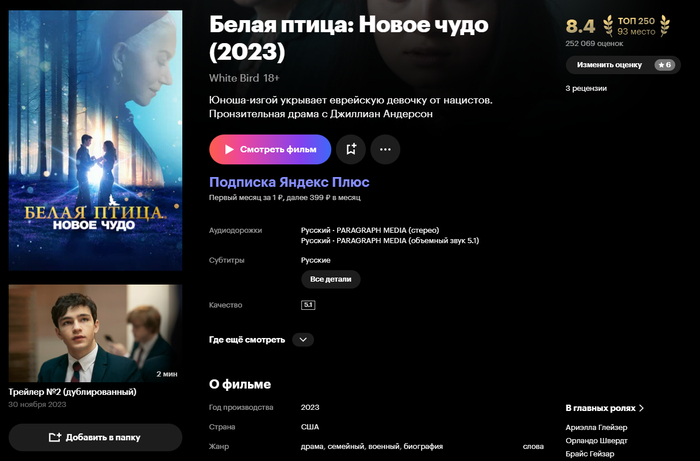This screenshot has height=461, width=700.
Task: Show Все детали for audio tracks
Action: click(x=330, y=279)
